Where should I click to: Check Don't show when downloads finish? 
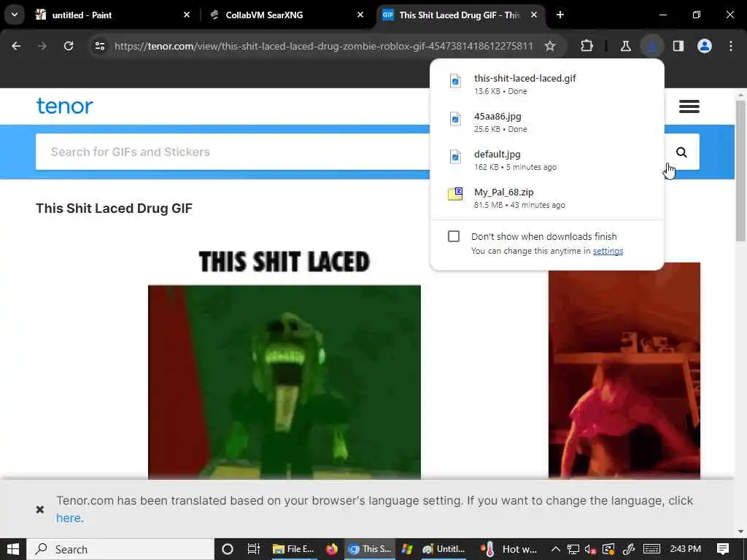click(454, 236)
